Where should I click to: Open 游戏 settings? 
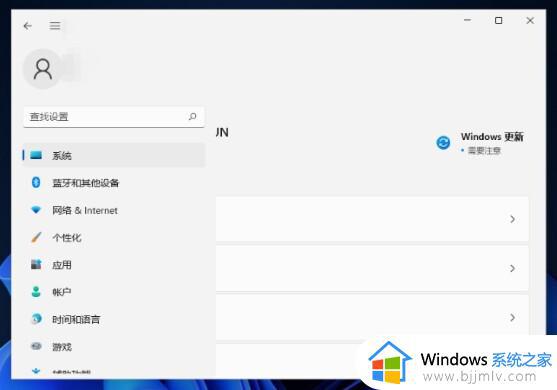(x=114, y=347)
